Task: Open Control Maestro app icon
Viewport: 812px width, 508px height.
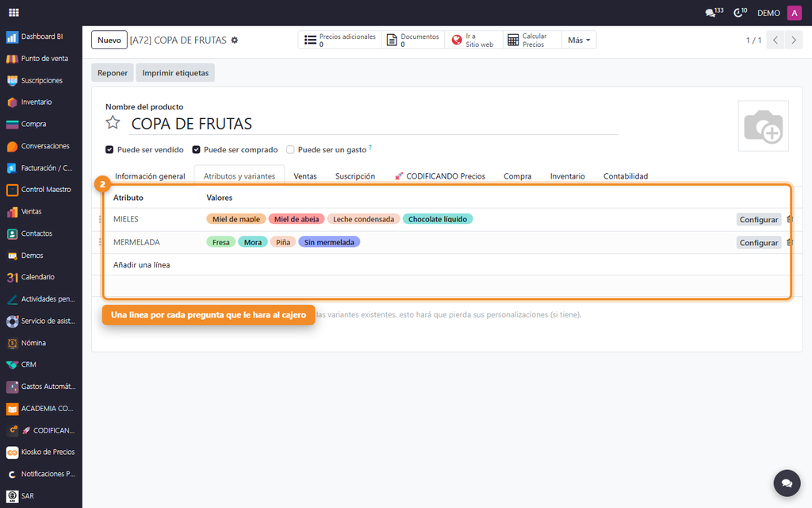Action: click(13, 190)
